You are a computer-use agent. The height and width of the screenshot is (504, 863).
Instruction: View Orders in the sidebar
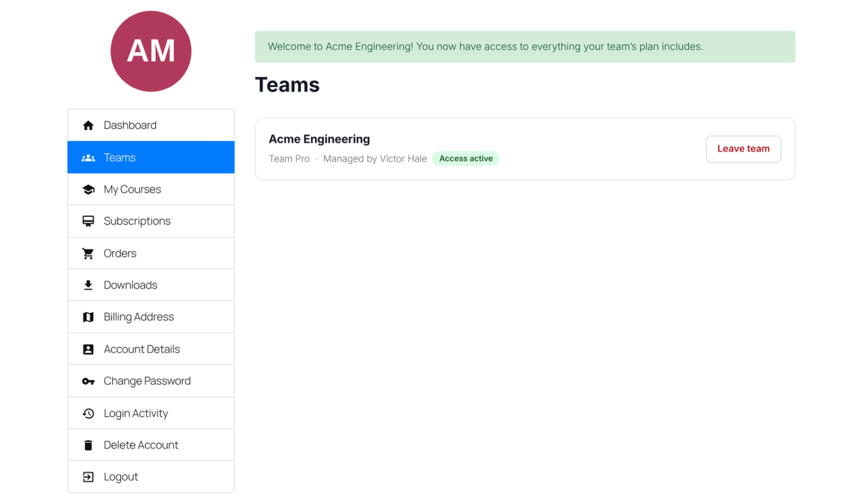tap(151, 253)
